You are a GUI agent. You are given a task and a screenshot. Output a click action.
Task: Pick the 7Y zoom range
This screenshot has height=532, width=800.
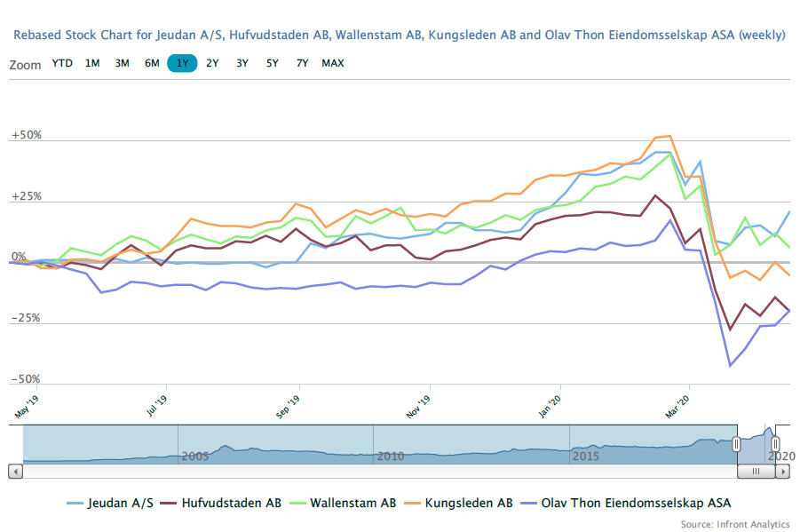303,63
